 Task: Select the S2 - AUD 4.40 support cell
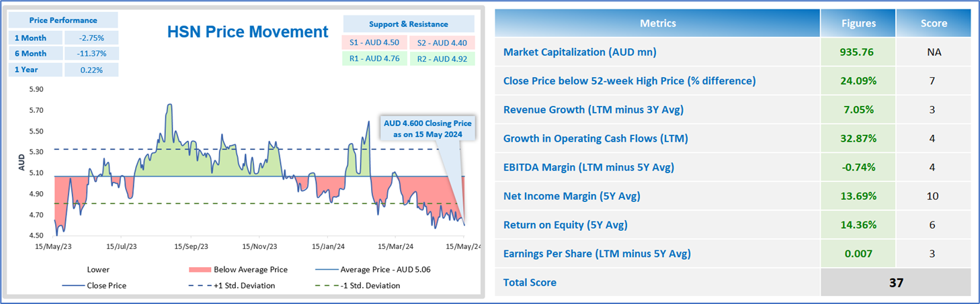point(441,42)
